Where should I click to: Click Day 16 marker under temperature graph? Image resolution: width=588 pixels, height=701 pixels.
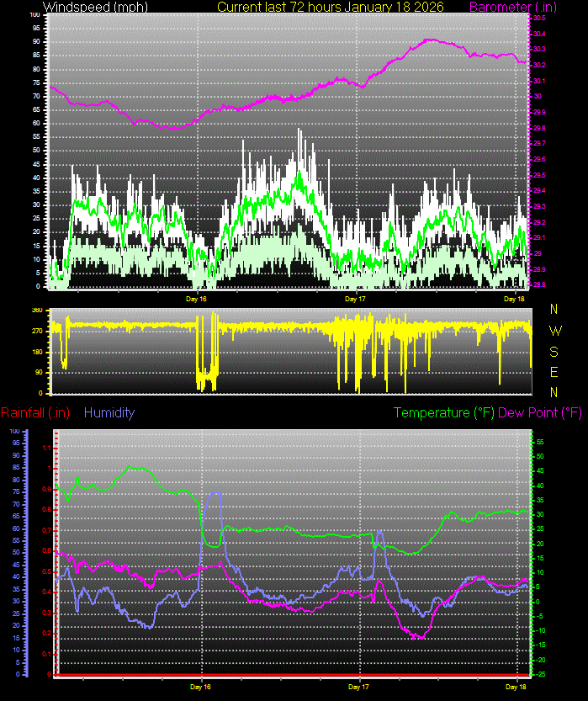pyautogui.click(x=200, y=687)
